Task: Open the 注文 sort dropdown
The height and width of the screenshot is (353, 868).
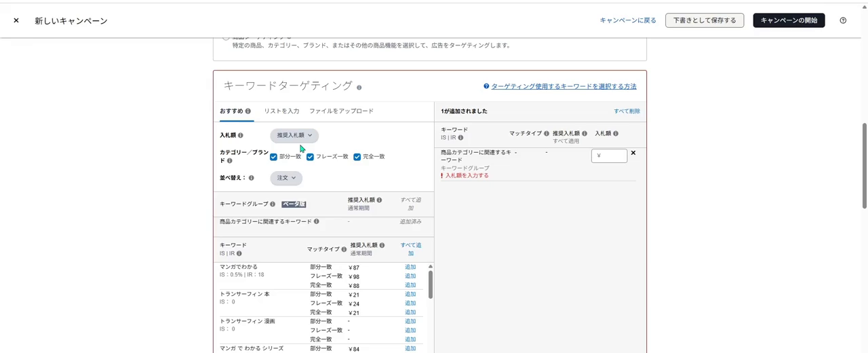Action: [x=286, y=178]
